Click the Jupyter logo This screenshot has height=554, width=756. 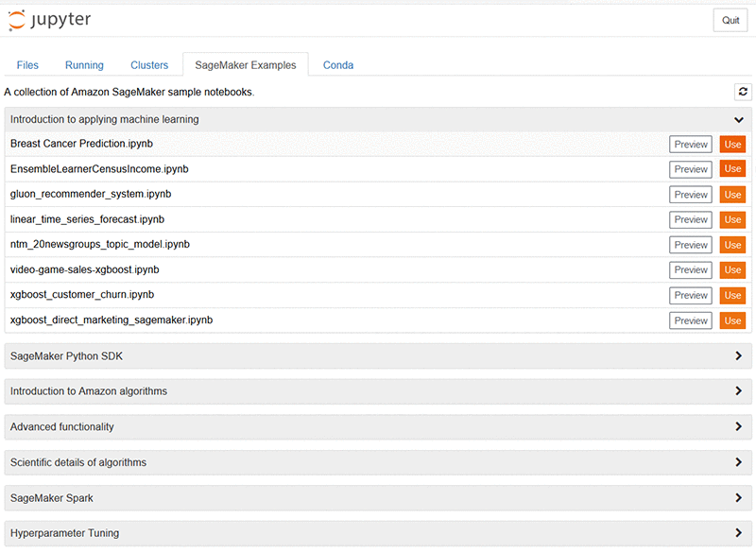(49, 20)
